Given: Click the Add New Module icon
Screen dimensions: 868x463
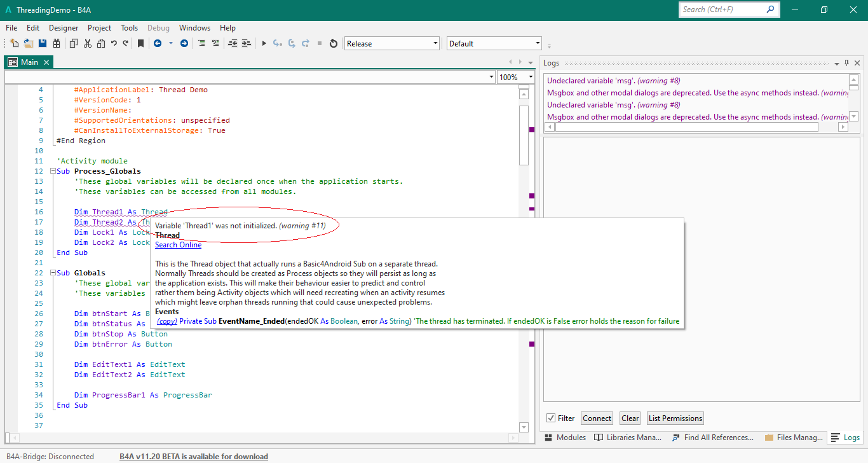Looking at the screenshot, I should coord(14,43).
